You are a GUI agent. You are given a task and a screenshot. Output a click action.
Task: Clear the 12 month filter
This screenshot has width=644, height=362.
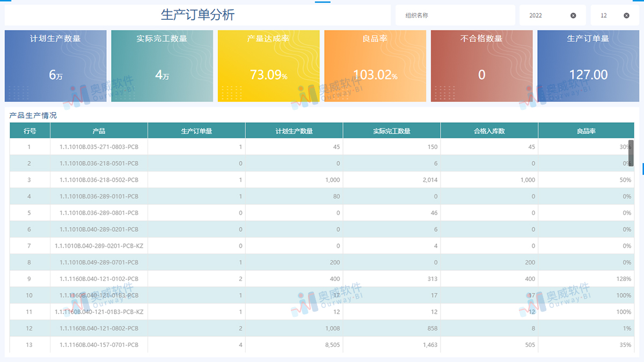point(627,15)
